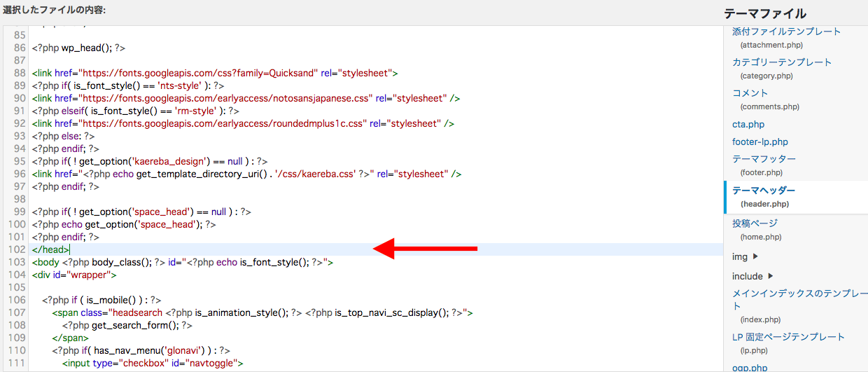
Task: Click the 選択したファイルの内容 label
Action: coord(55,10)
